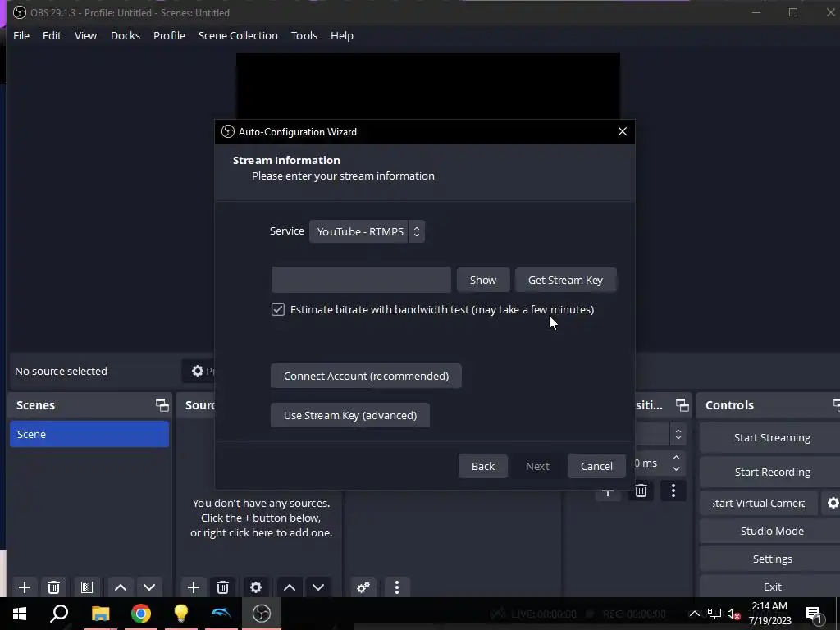Open audio mixer three-dot menu
Image resolution: width=840 pixels, height=630 pixels.
click(x=396, y=587)
